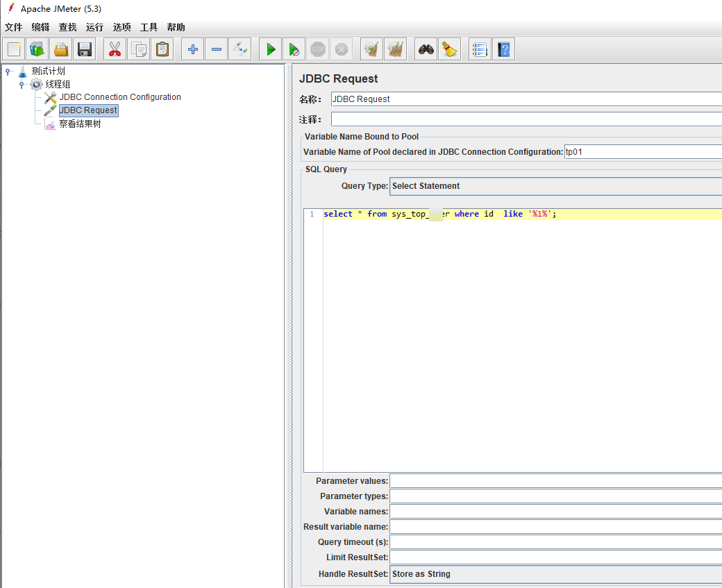
Task: Click the thread group gear icon
Action: pyautogui.click(x=36, y=84)
